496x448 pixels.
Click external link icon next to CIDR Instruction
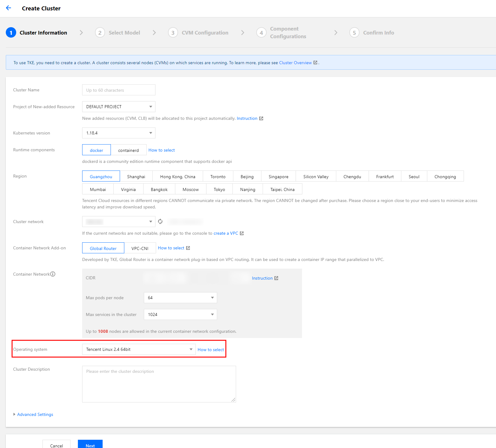pos(276,278)
